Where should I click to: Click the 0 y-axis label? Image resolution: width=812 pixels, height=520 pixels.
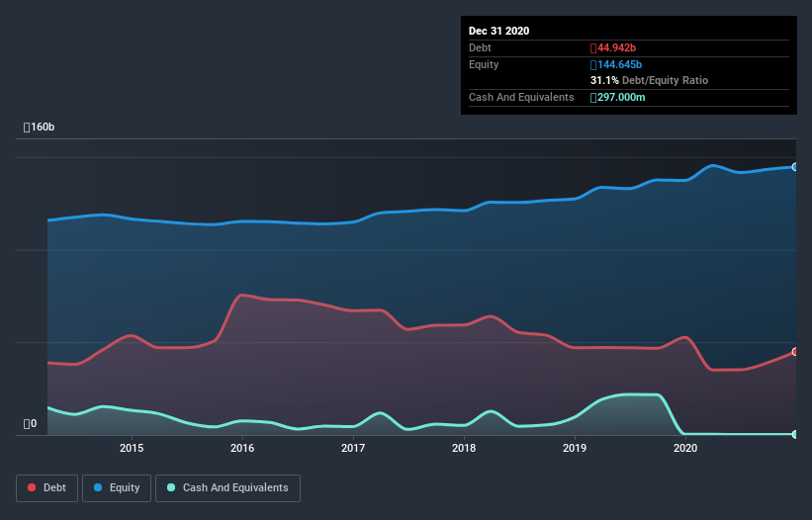30,424
